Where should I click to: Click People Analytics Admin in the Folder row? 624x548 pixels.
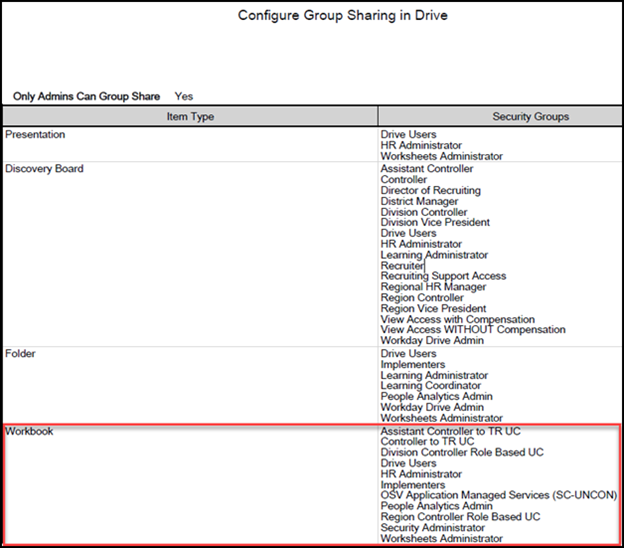click(437, 396)
